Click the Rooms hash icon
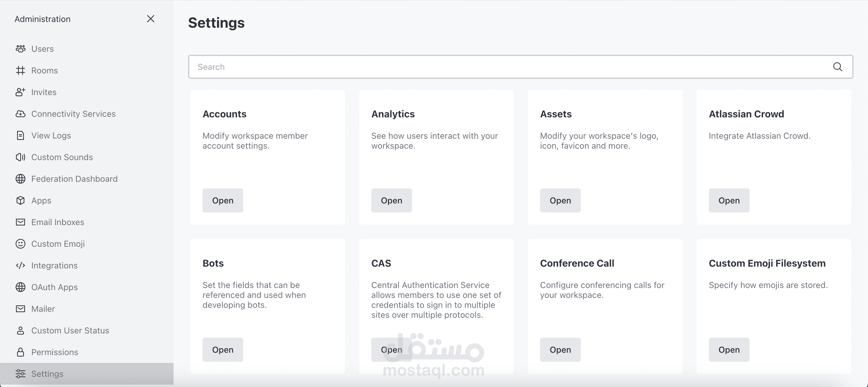This screenshot has height=387, width=868. click(x=20, y=71)
